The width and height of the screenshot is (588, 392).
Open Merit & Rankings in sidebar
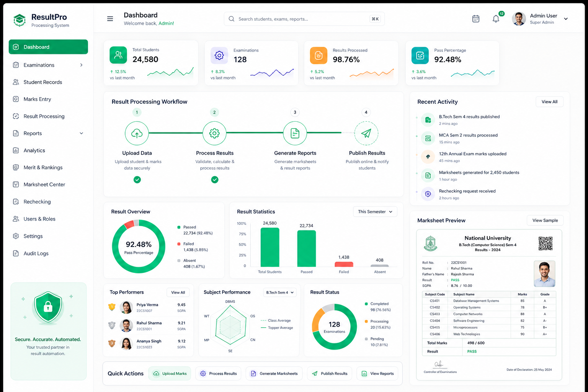coord(48,168)
